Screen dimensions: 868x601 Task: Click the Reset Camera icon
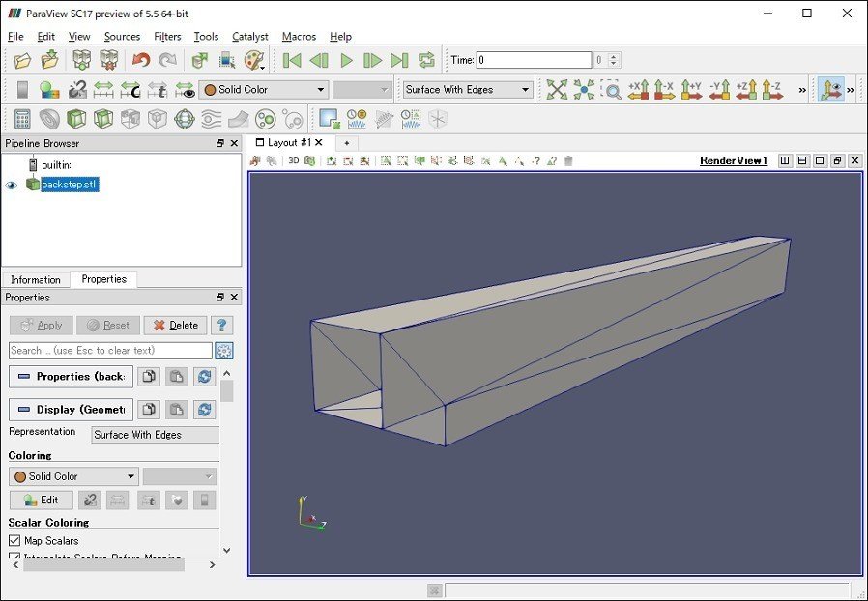[557, 90]
